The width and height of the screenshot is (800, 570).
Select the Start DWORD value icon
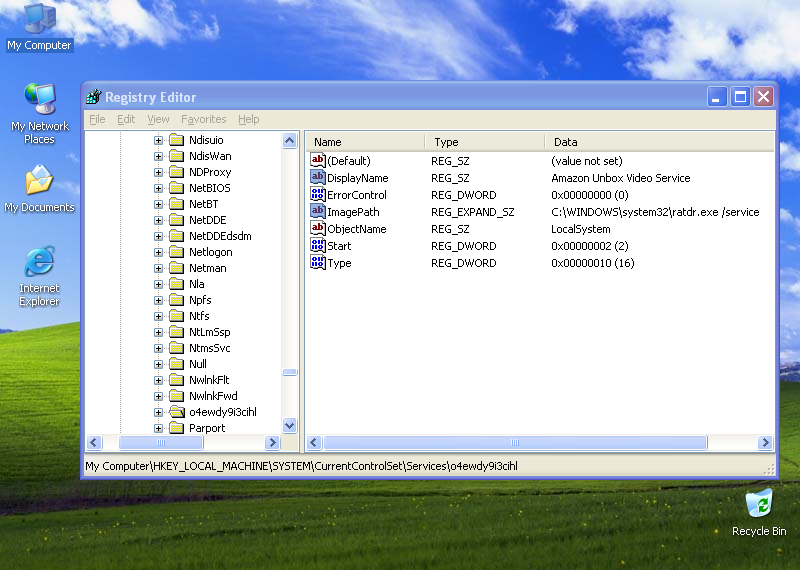[318, 246]
